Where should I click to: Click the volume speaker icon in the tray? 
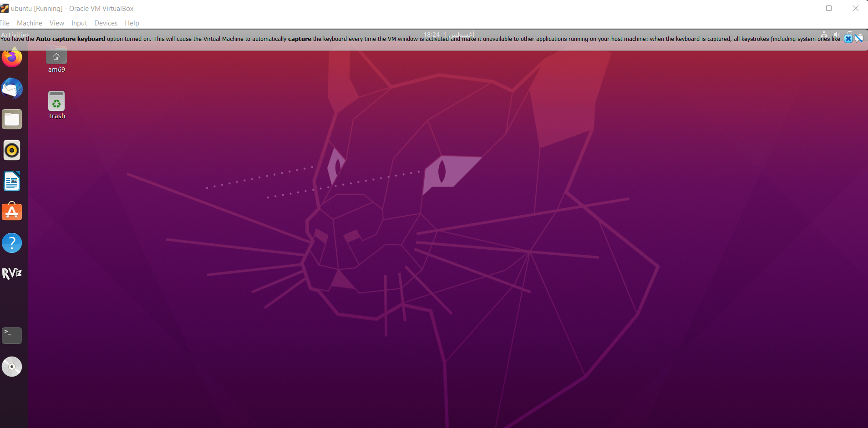tap(837, 35)
